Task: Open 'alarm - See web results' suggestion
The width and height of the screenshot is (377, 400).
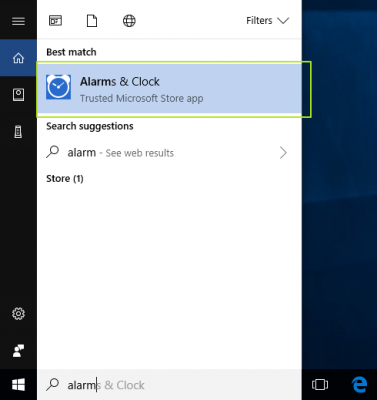Action: pyautogui.click(x=169, y=153)
